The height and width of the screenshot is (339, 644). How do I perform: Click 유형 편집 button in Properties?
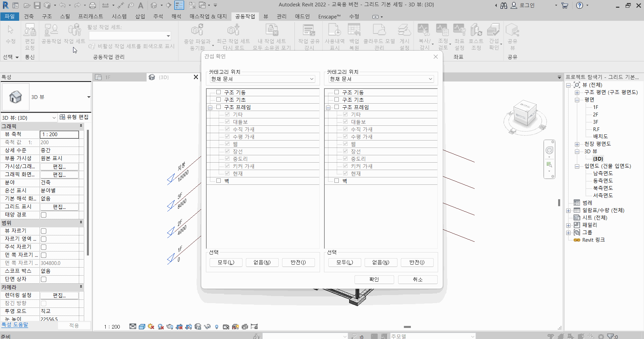coord(74,117)
